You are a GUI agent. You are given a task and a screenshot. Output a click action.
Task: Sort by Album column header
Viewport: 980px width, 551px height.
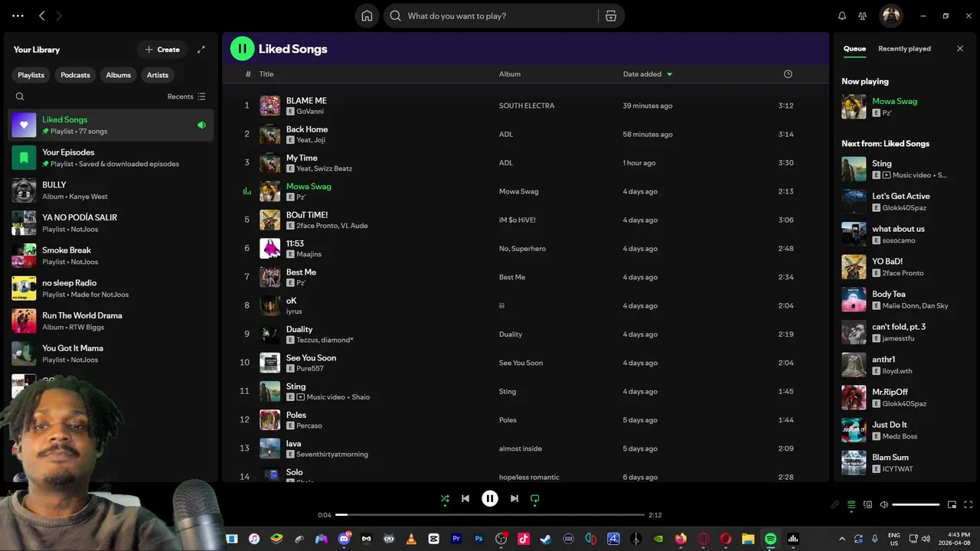[510, 74]
